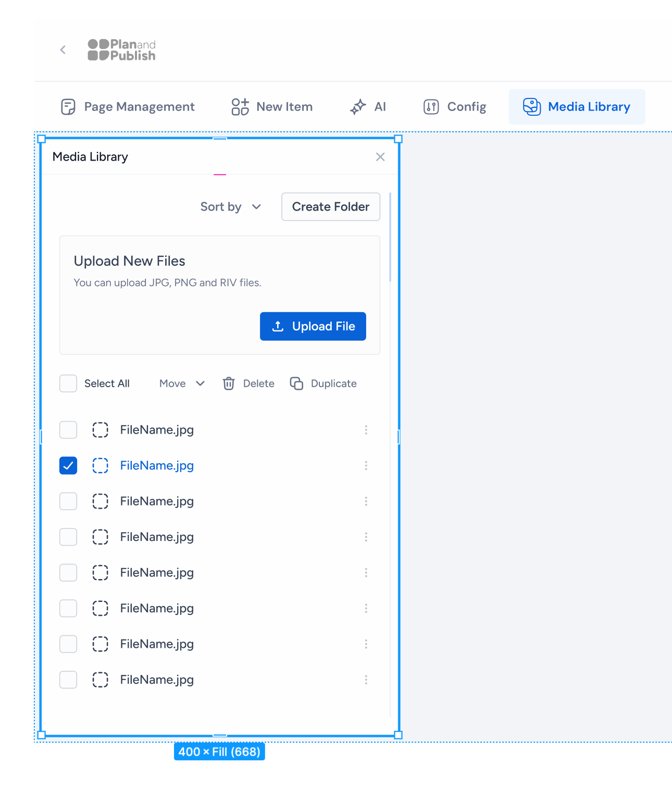Click the AI sparkle icon

tap(358, 107)
